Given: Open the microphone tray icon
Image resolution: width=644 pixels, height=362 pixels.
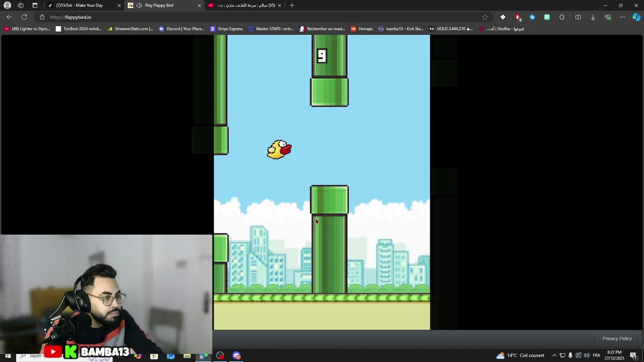Looking at the screenshot, I should pos(570,355).
